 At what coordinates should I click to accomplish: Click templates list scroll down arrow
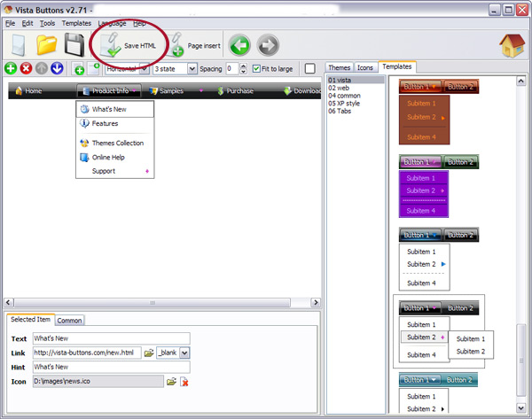(521, 407)
